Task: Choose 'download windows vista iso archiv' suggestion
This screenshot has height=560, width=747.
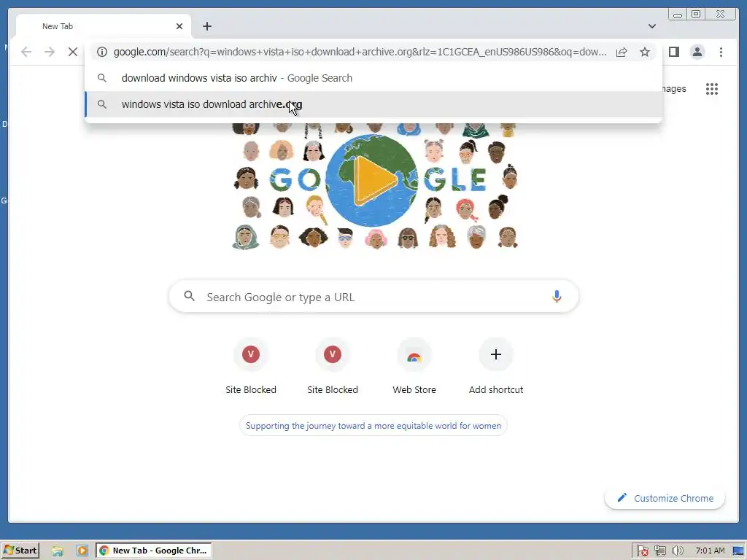Action: (x=373, y=78)
